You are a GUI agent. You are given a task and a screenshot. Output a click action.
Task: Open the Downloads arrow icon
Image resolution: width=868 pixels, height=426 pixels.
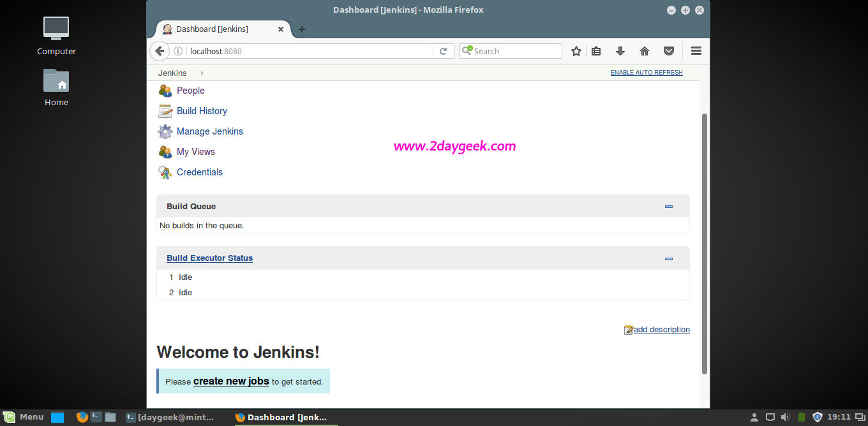tap(620, 51)
